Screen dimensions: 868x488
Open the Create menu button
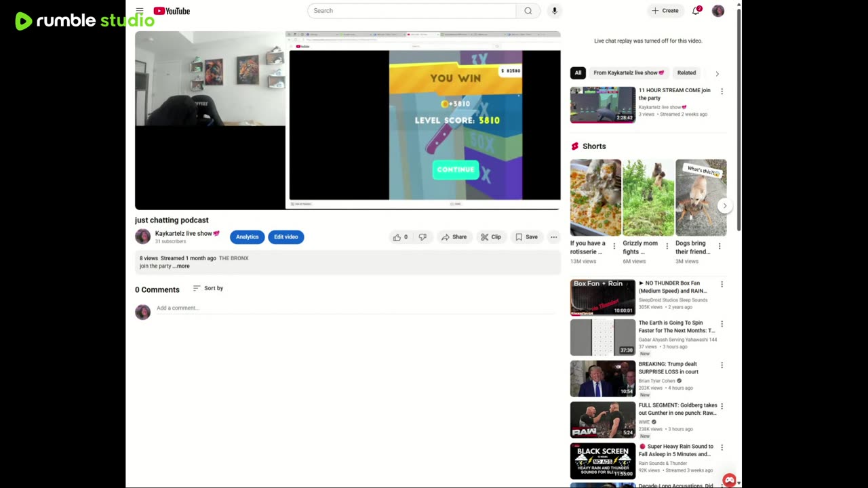pyautogui.click(x=665, y=11)
